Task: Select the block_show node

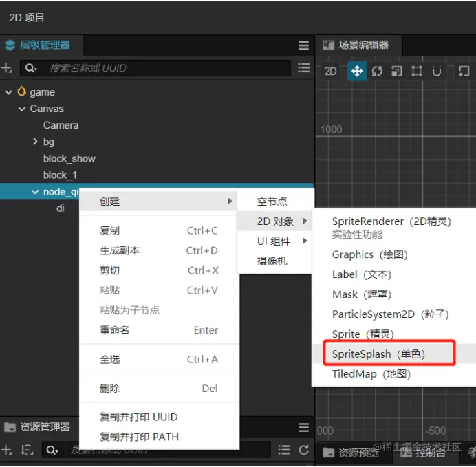Action: (69, 158)
